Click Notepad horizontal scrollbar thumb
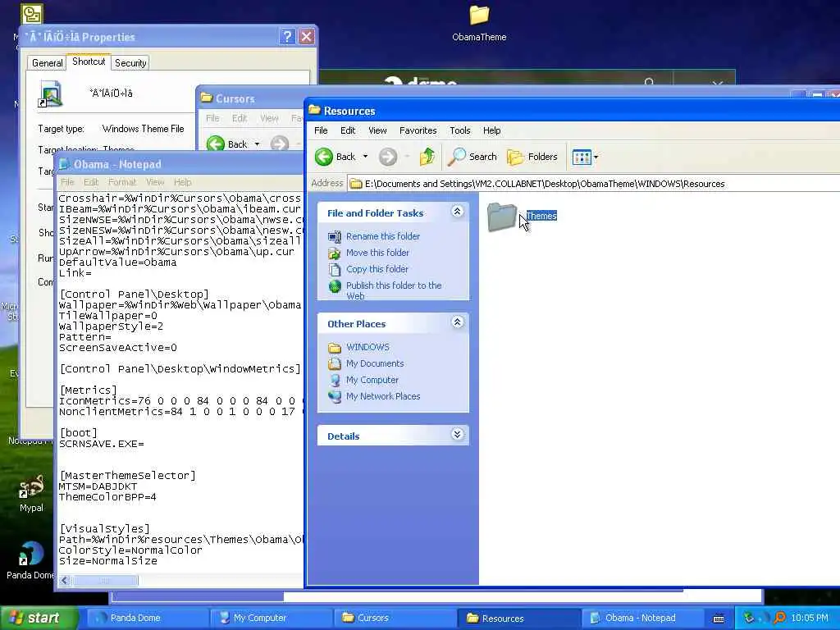This screenshot has width=840, height=630. click(105, 581)
